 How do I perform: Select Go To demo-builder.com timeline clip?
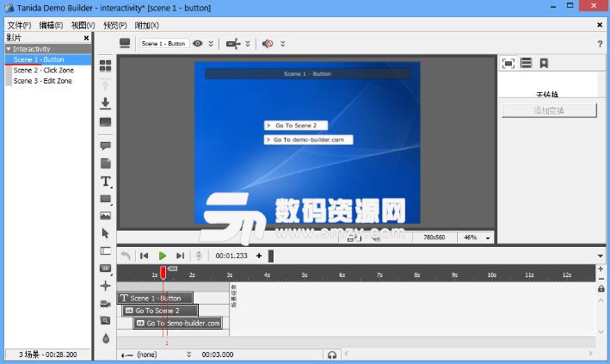(x=178, y=323)
